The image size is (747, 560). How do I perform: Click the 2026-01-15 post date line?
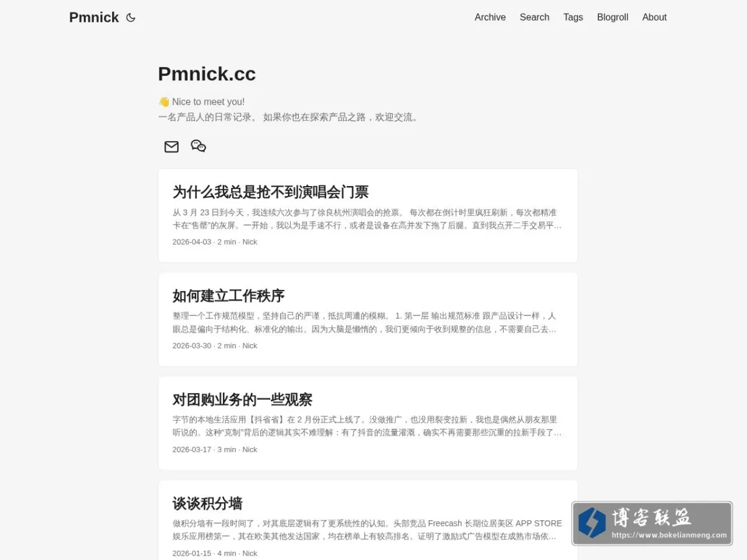point(215,553)
